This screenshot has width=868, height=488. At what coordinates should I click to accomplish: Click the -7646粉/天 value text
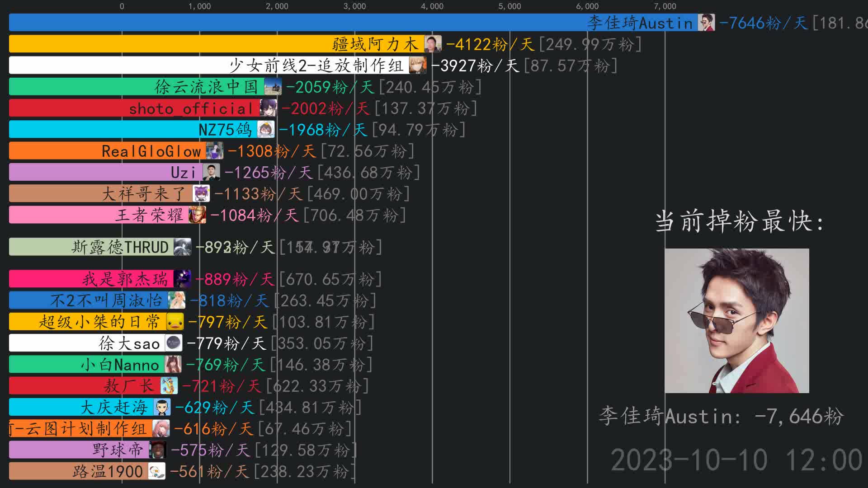(764, 23)
